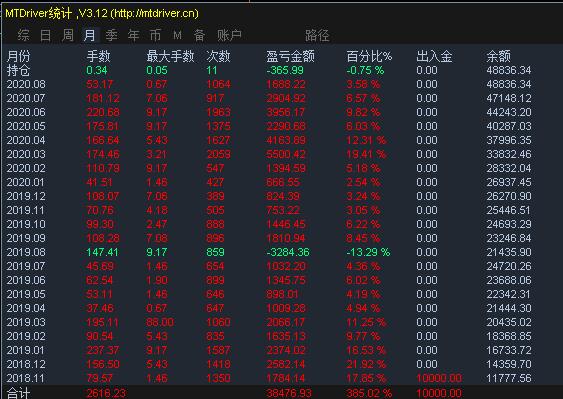This screenshot has width=563, height=399.
Task: Click the 合计 totals row
Action: [282, 393]
